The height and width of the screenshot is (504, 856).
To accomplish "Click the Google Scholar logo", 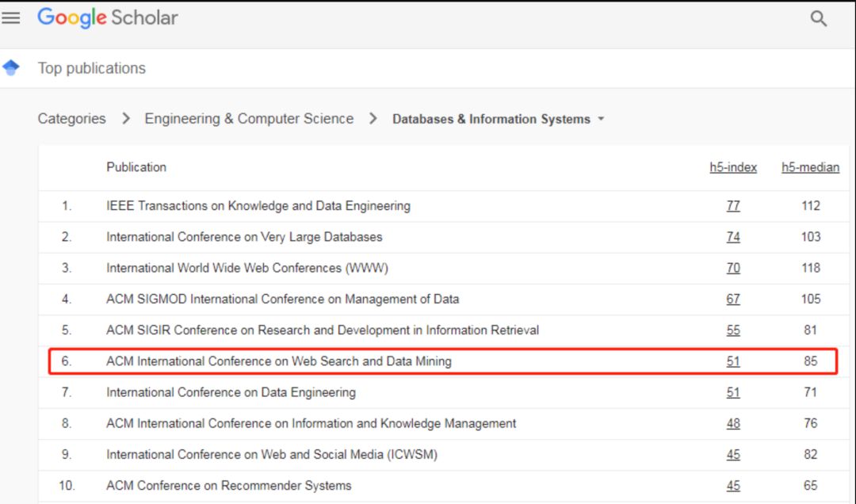I will [x=108, y=17].
